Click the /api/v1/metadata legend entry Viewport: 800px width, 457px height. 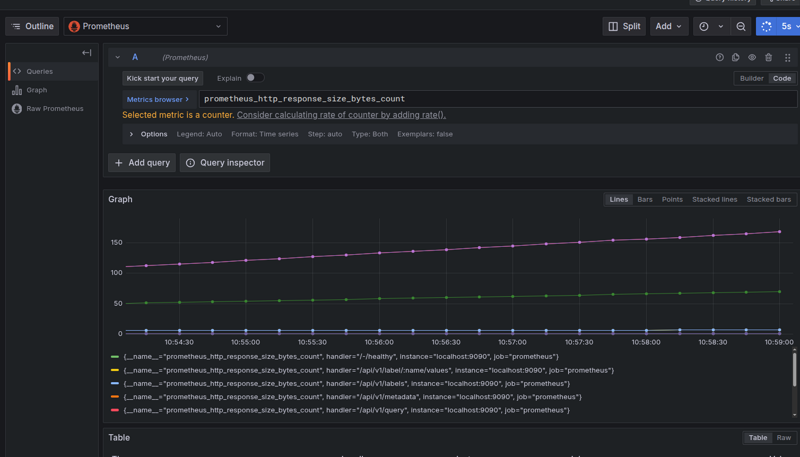(353, 397)
